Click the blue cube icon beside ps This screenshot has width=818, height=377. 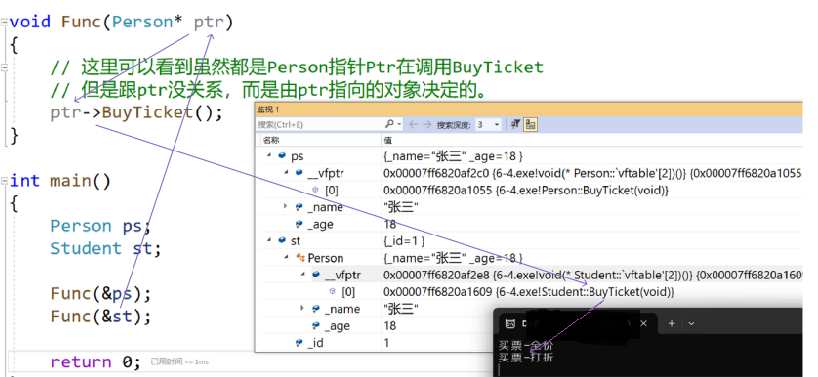click(282, 155)
